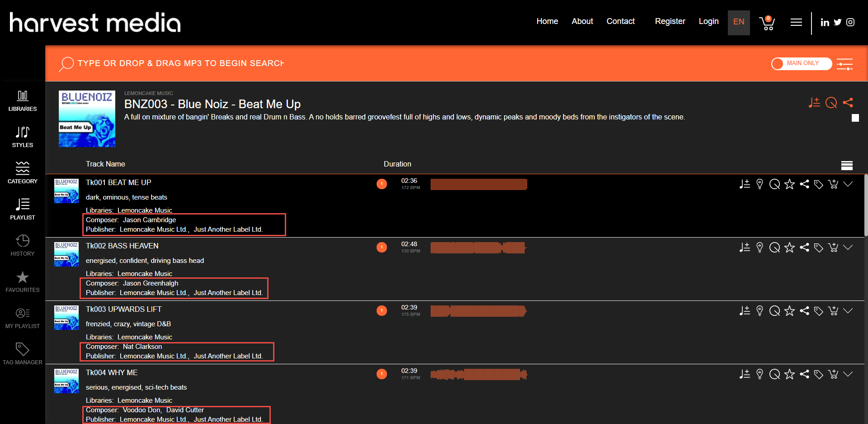Open advanced search filter settings
The width and height of the screenshot is (868, 424).
pos(844,64)
